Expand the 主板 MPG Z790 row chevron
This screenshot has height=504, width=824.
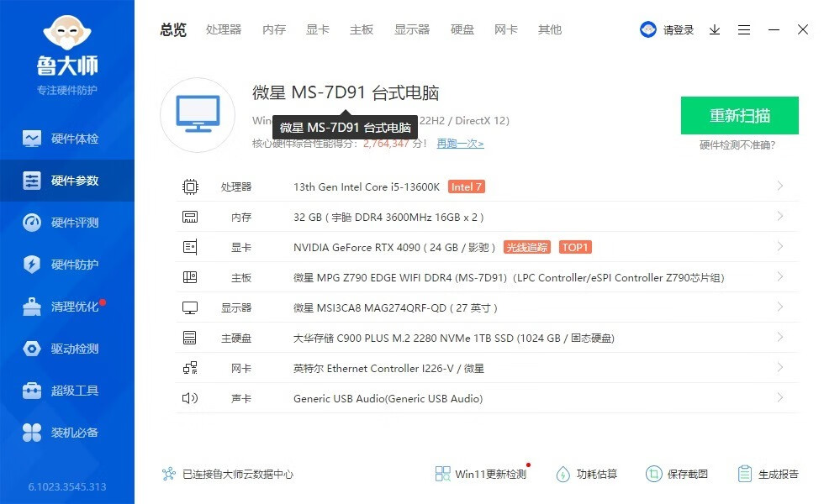point(780,276)
